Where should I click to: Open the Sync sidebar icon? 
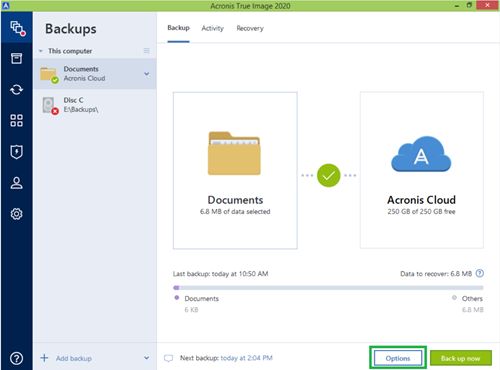[x=16, y=89]
